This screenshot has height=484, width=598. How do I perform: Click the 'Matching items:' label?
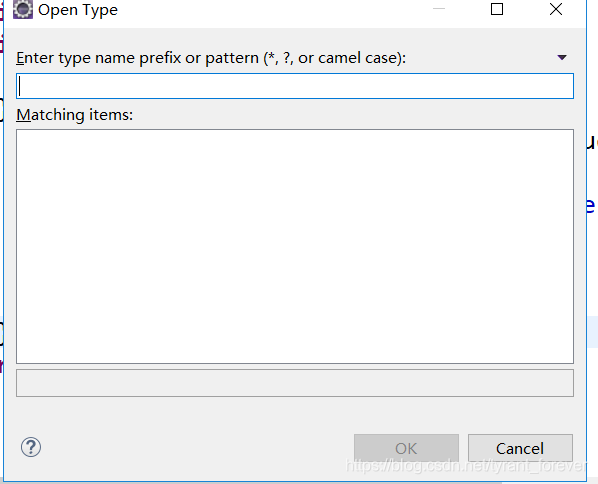point(75,115)
